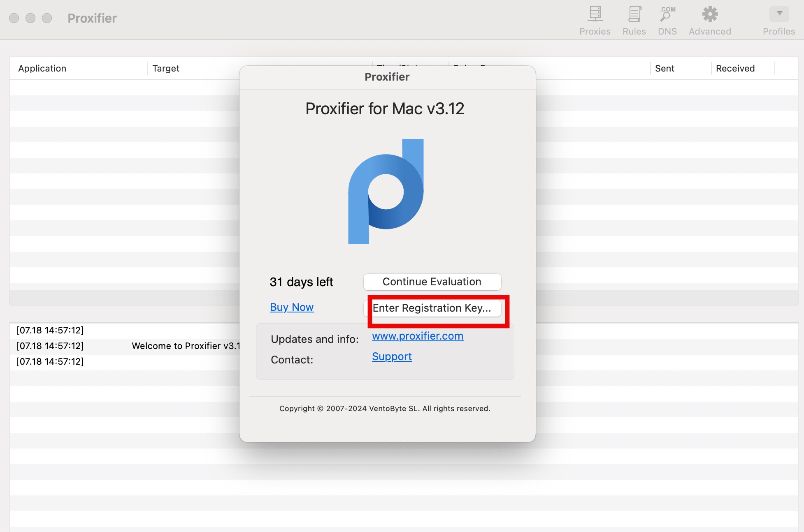Select first log line timestamp 14:57:12

pos(50,330)
